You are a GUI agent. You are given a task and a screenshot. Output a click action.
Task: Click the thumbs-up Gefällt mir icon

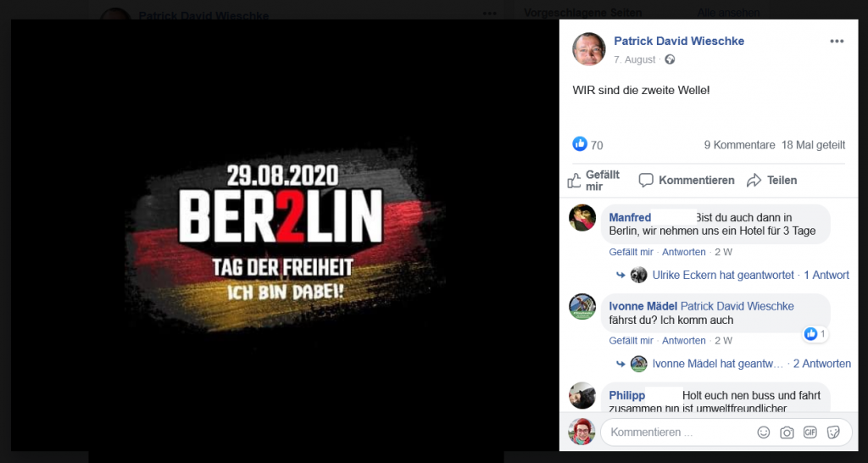coord(594,181)
